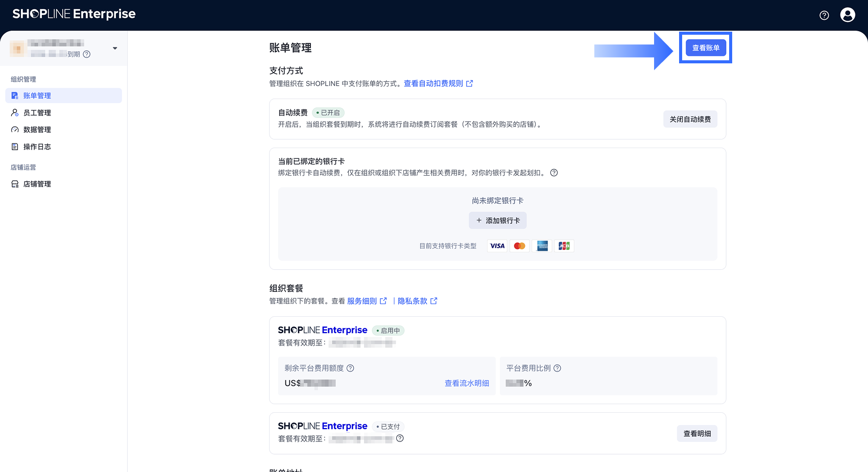Click the 尚未绑定银行卡 message

[x=498, y=201]
